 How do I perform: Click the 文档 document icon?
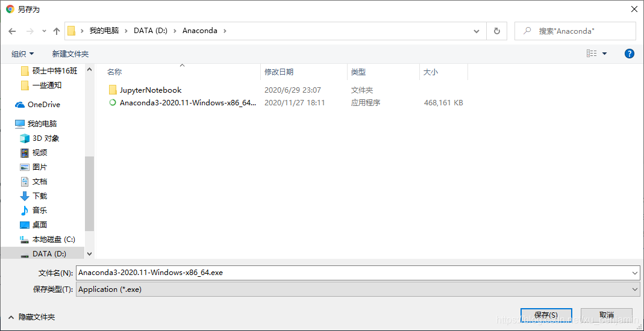pyautogui.click(x=25, y=181)
